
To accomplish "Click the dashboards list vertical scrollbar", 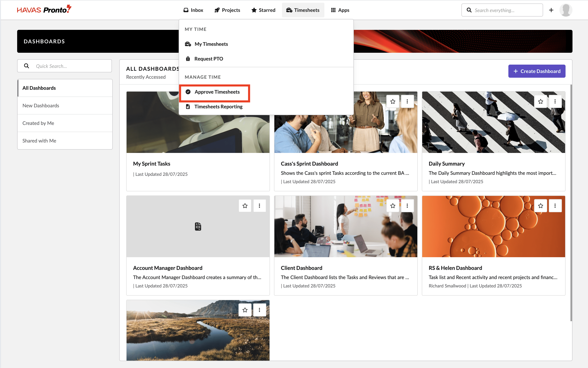I will (571, 203).
